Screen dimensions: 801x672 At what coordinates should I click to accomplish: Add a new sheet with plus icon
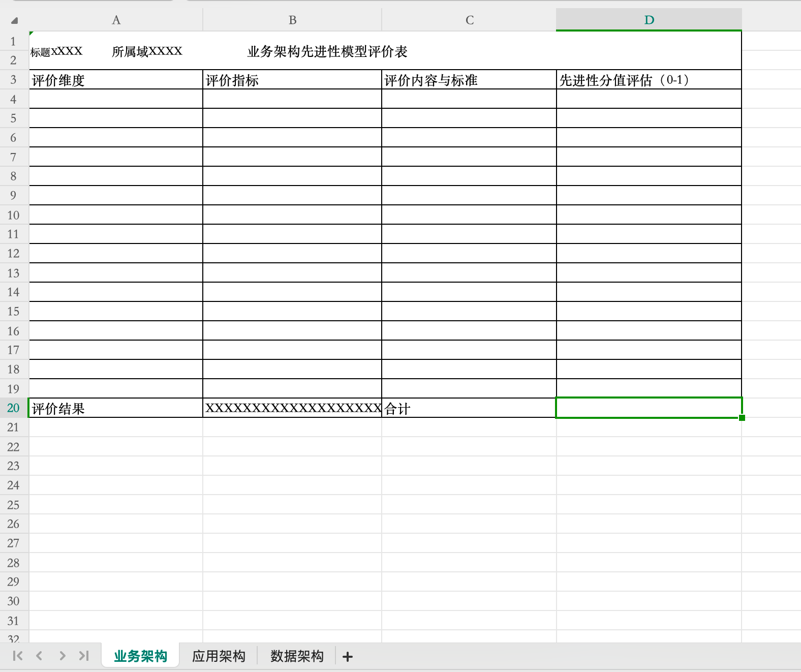[x=348, y=657]
